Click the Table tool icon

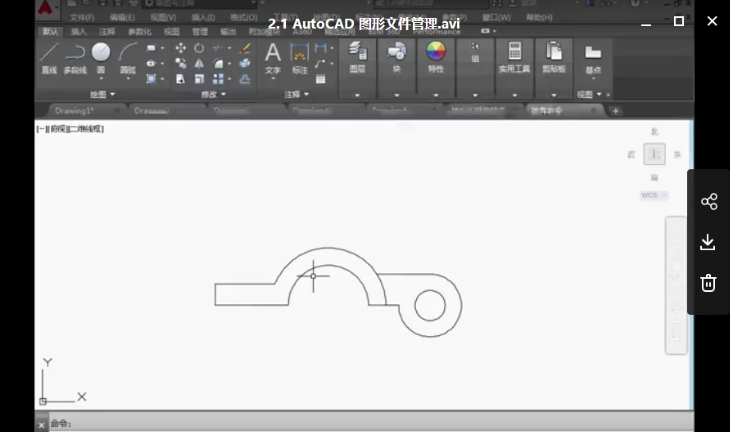click(320, 79)
